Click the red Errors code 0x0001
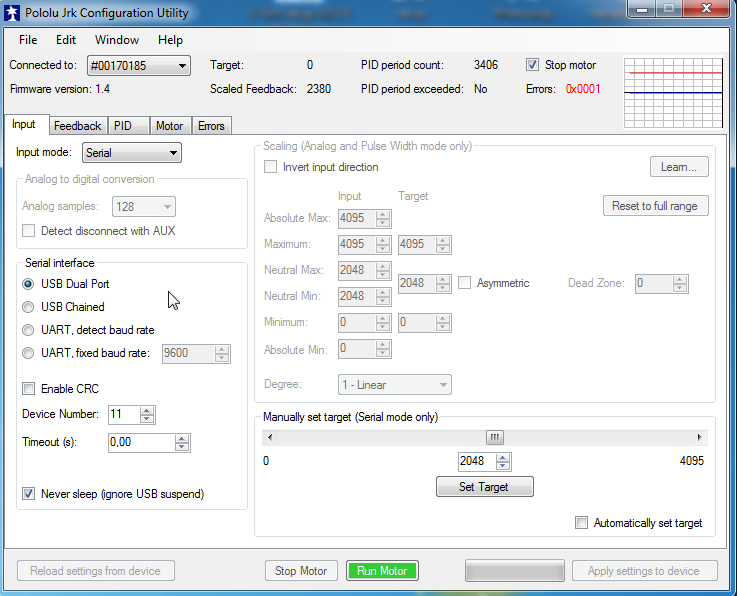Viewport: 737px width, 596px height. (x=583, y=89)
